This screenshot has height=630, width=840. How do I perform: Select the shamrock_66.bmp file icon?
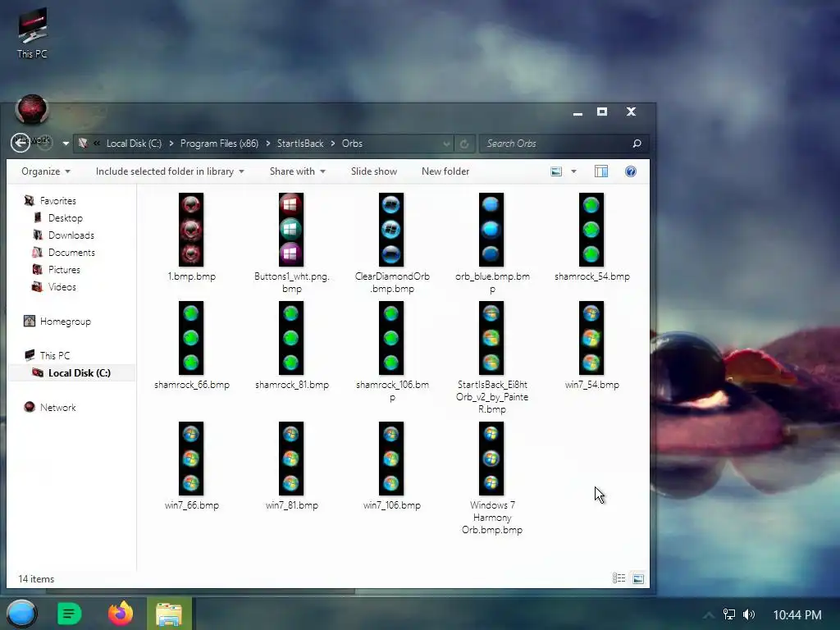191,337
